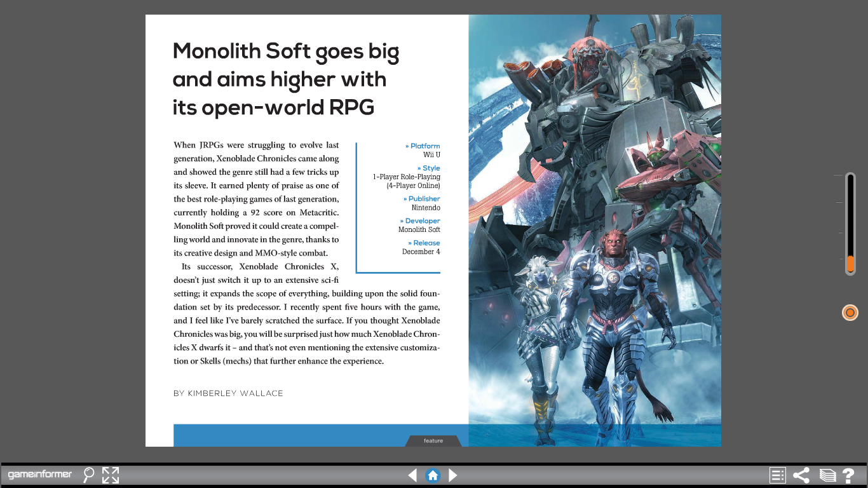The width and height of the screenshot is (868, 488).
Task: Open the magnifier search tool
Action: tap(89, 475)
